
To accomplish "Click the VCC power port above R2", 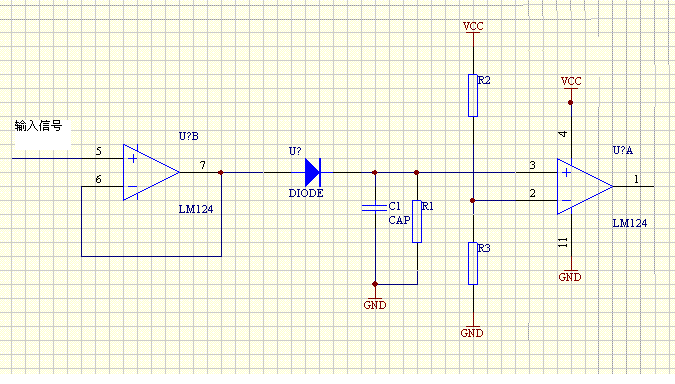I will pos(473,28).
